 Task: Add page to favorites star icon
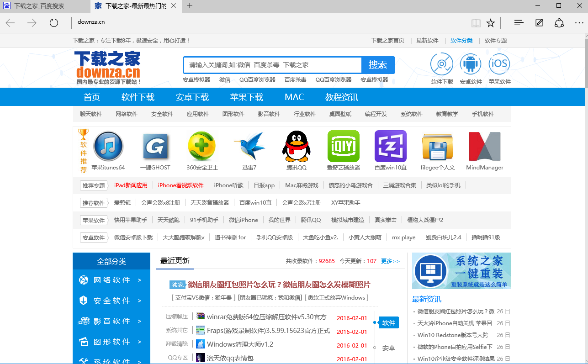tap(491, 23)
